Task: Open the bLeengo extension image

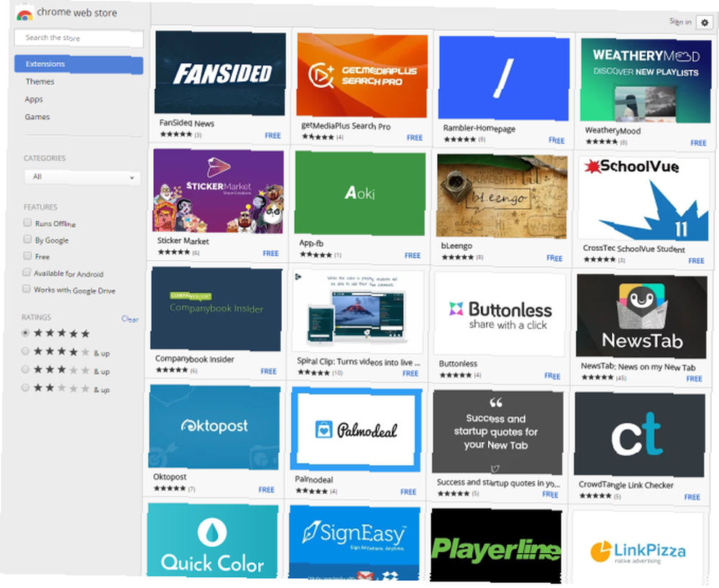Action: (x=502, y=196)
